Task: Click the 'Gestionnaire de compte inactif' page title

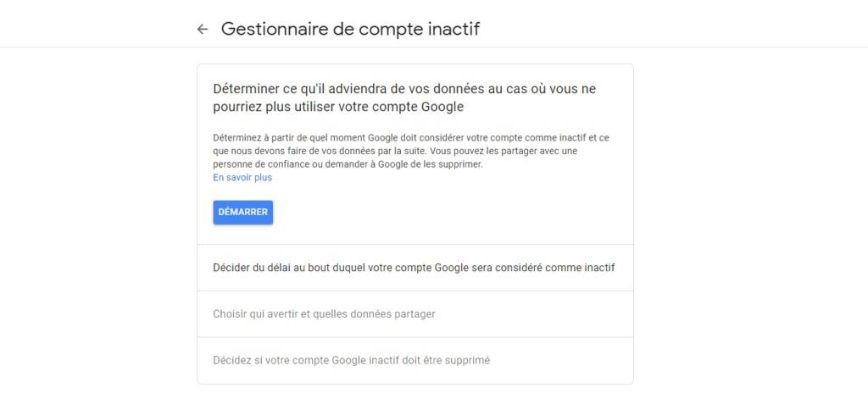Action: click(x=350, y=29)
